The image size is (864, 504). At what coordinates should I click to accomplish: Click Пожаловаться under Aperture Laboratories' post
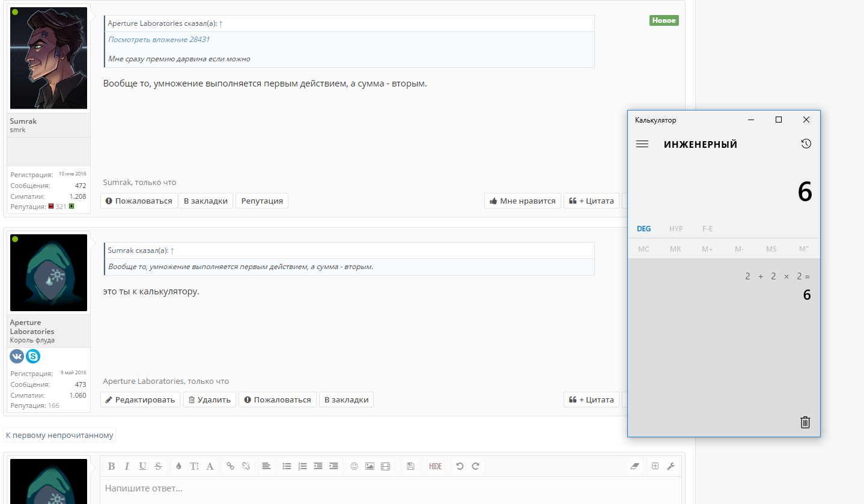[278, 399]
